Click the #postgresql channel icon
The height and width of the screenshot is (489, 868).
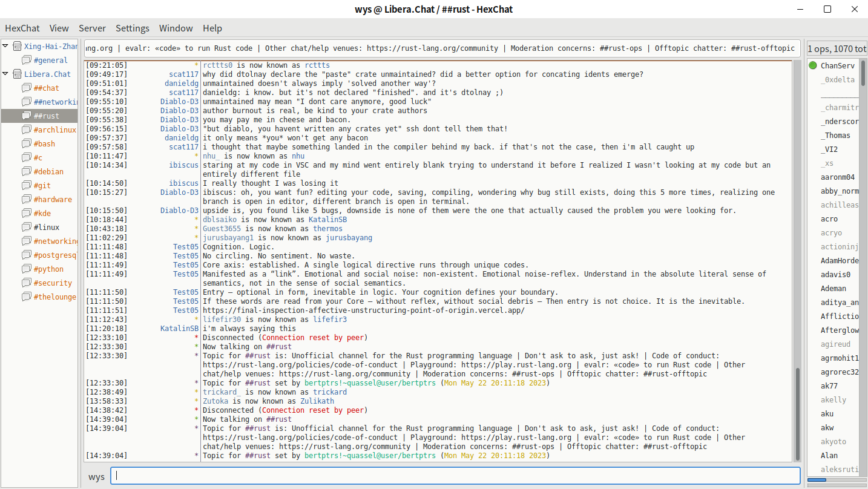pyautogui.click(x=27, y=255)
